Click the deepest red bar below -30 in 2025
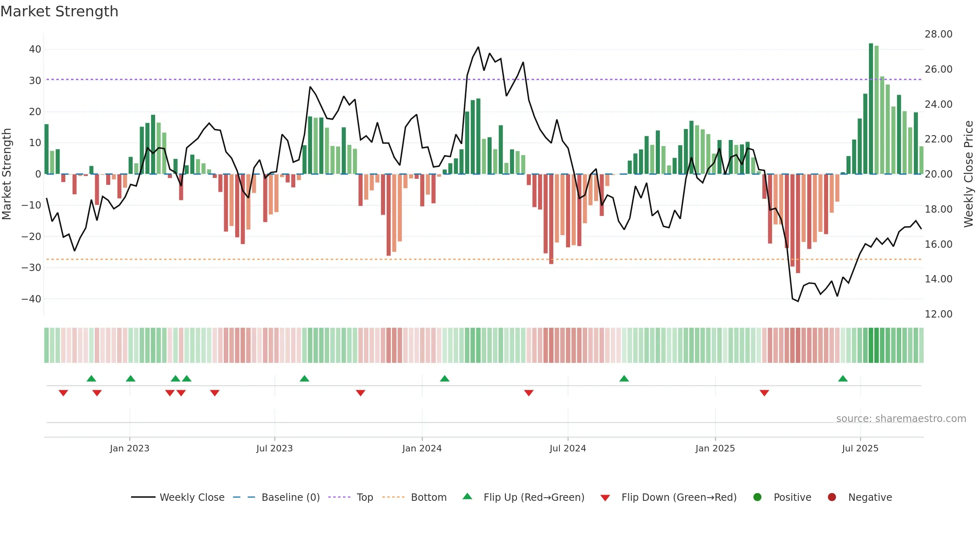The height and width of the screenshot is (551, 980). [x=798, y=224]
